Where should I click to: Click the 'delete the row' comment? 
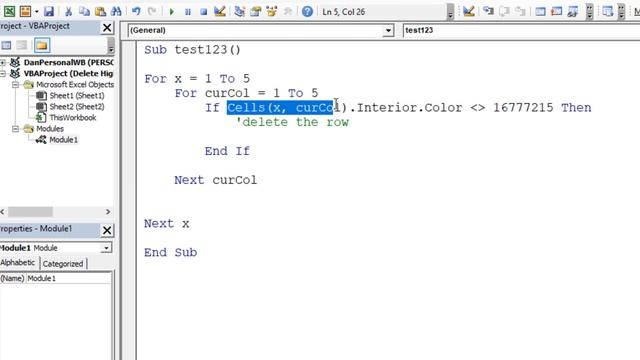[292, 122]
